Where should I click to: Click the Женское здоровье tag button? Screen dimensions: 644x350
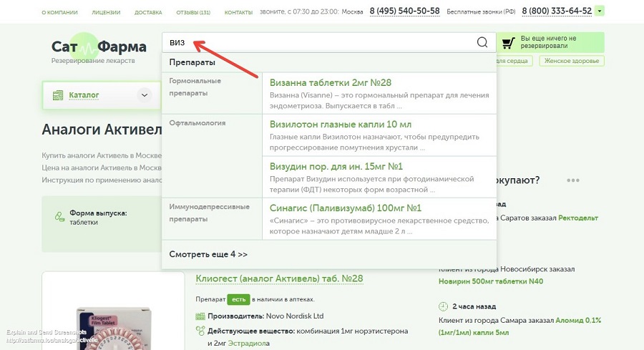[571, 61]
